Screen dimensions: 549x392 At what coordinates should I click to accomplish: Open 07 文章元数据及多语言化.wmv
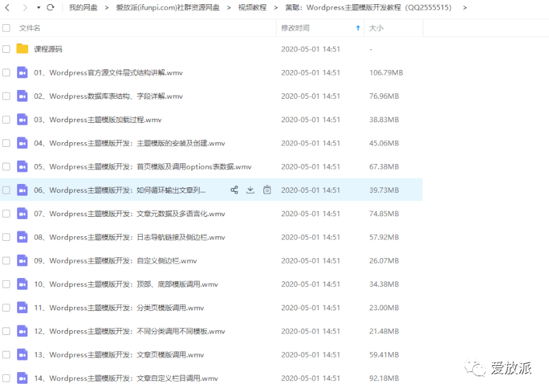130,214
